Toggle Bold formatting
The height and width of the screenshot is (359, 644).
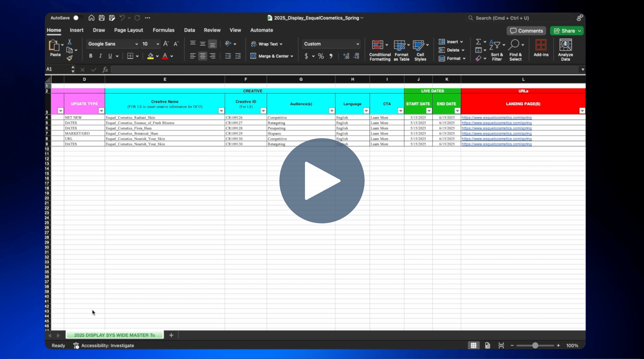(91, 56)
